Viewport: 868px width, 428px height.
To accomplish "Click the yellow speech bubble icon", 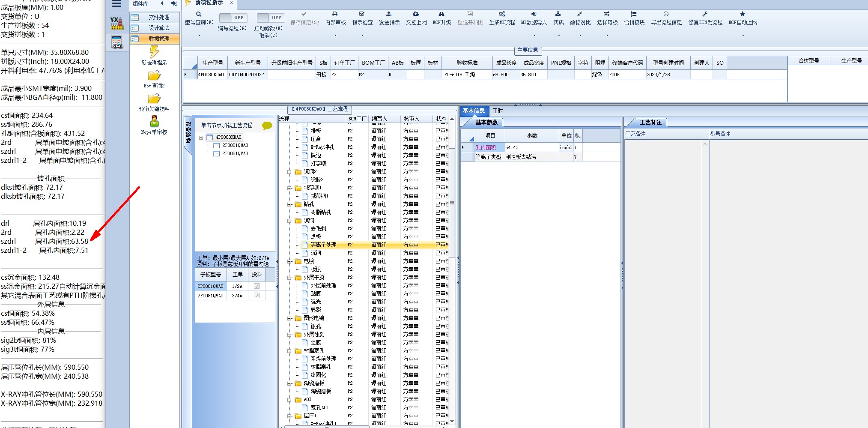I will 267,126.
